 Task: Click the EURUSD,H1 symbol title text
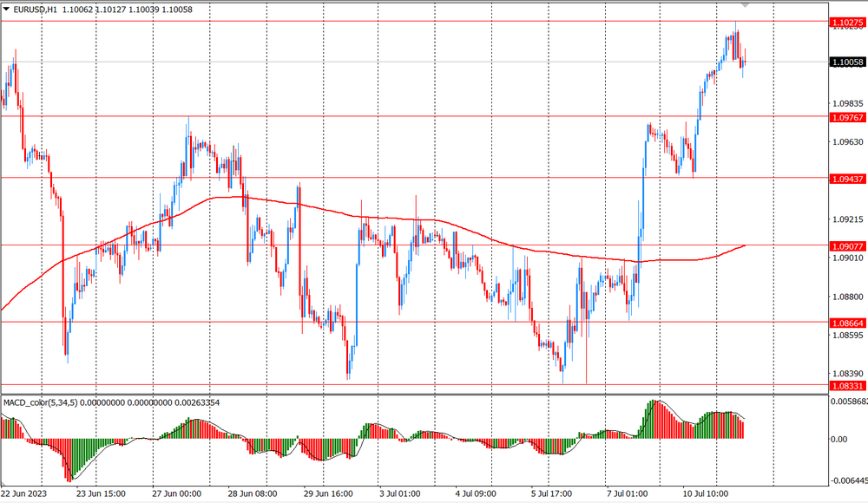(36, 10)
